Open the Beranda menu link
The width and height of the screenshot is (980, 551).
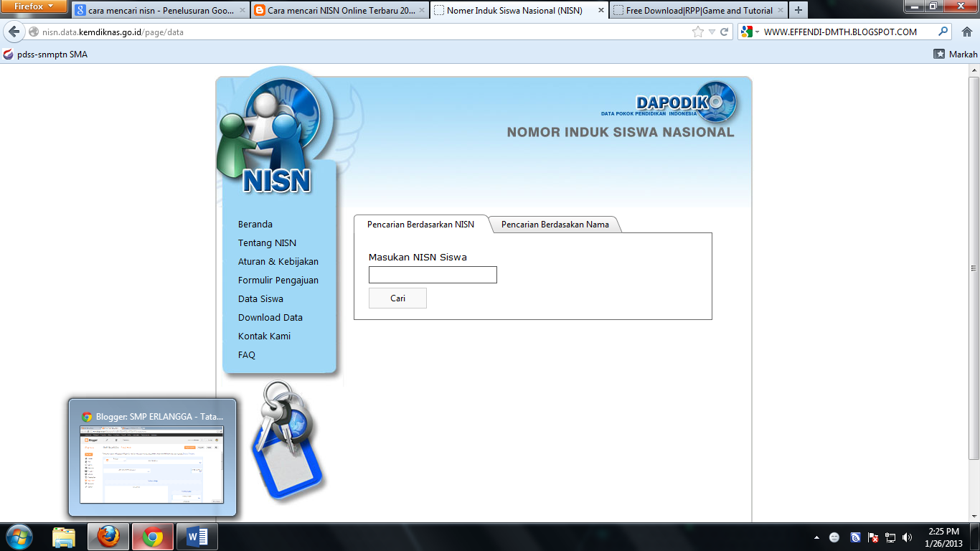pos(255,224)
